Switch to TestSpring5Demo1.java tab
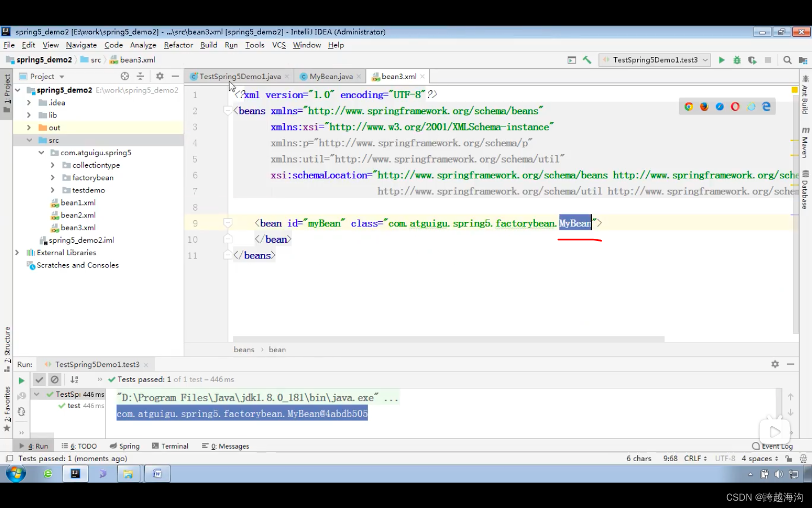The height and width of the screenshot is (508, 812). click(x=240, y=77)
